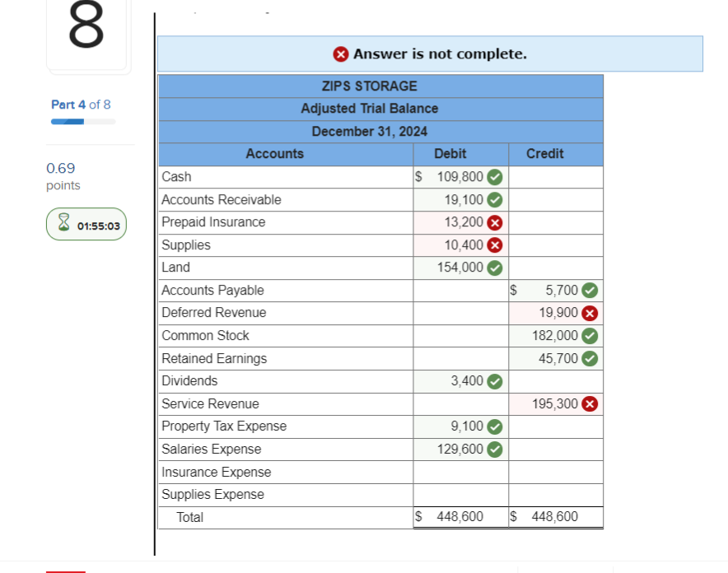This screenshot has height=573, width=728.
Task: Click the 0.69 points label
Action: (63, 176)
